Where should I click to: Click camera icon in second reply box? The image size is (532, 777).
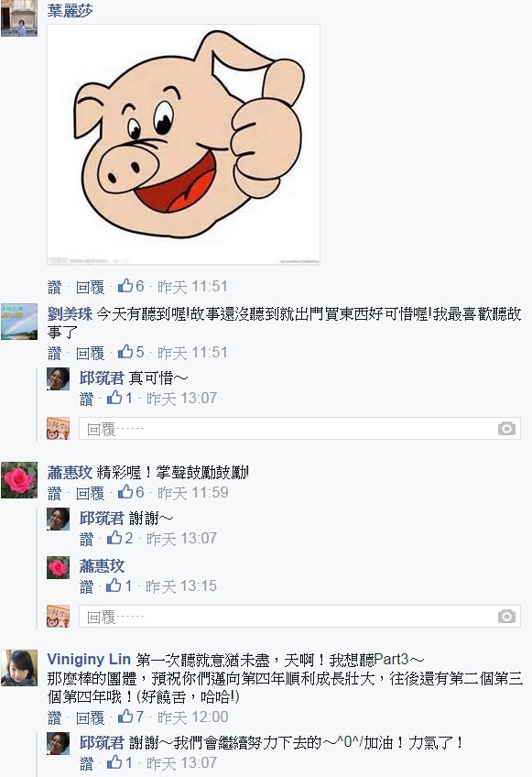[506, 617]
